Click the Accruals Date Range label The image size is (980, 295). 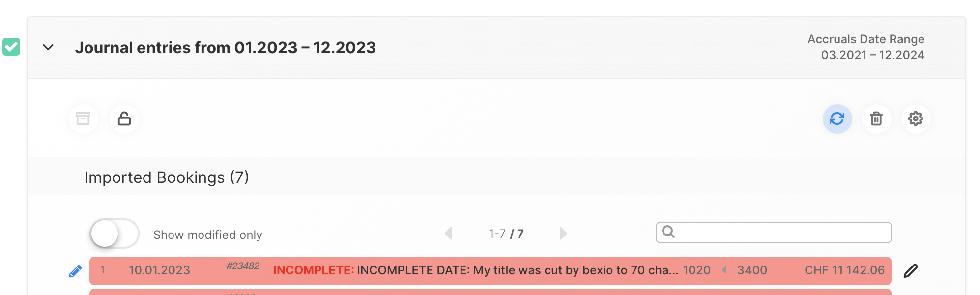tap(865, 39)
